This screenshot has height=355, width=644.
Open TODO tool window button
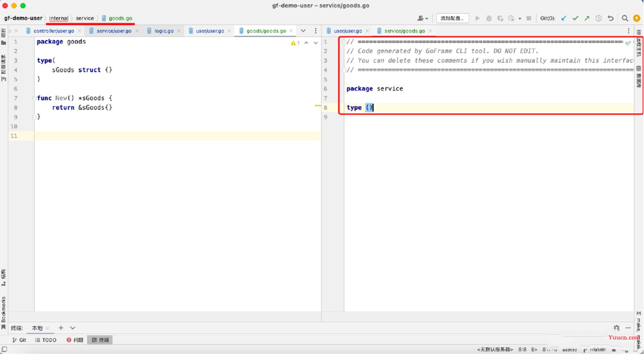pos(46,340)
